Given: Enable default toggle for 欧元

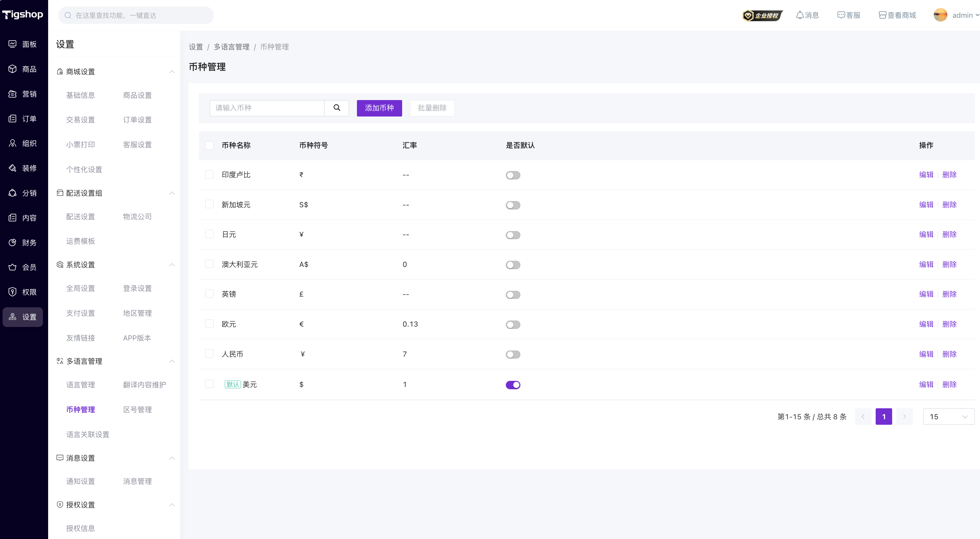Looking at the screenshot, I should 512,325.
